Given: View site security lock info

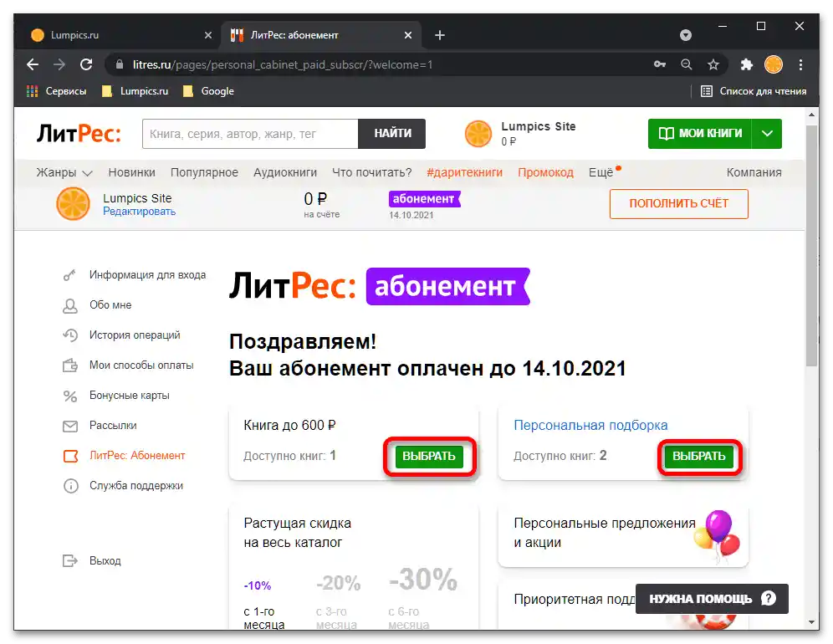Looking at the screenshot, I should (x=120, y=65).
